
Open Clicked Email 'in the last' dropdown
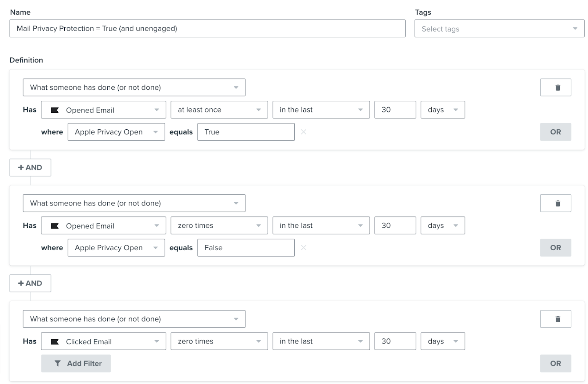pyautogui.click(x=321, y=341)
